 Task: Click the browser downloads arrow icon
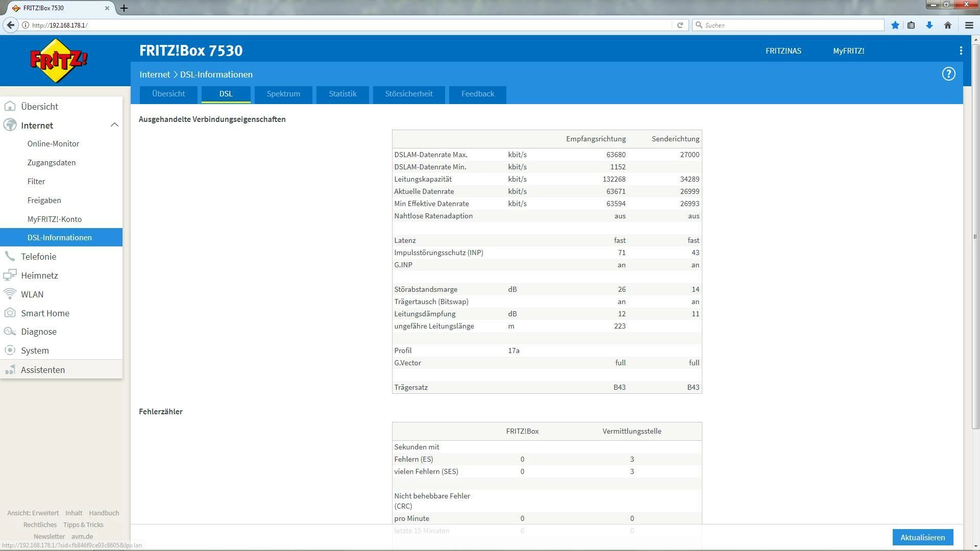(x=929, y=25)
